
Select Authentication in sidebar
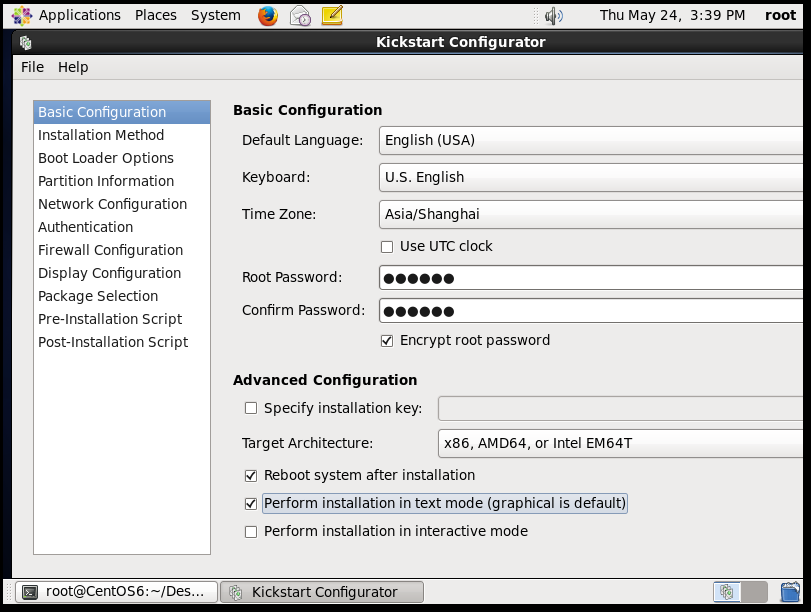122,227
